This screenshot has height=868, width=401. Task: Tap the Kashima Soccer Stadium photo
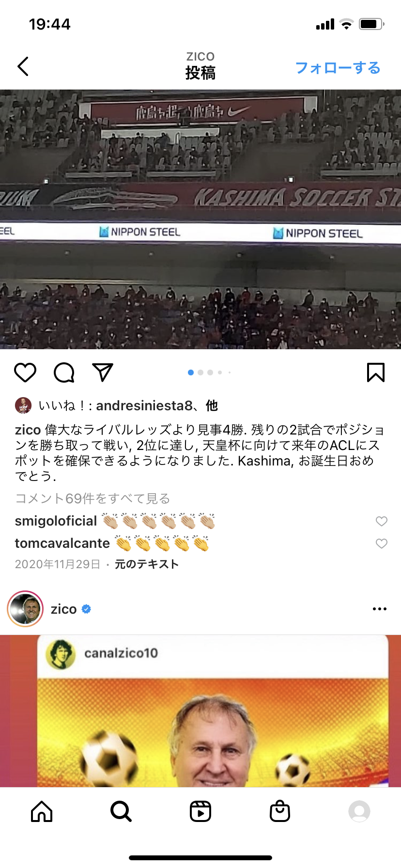point(200,219)
